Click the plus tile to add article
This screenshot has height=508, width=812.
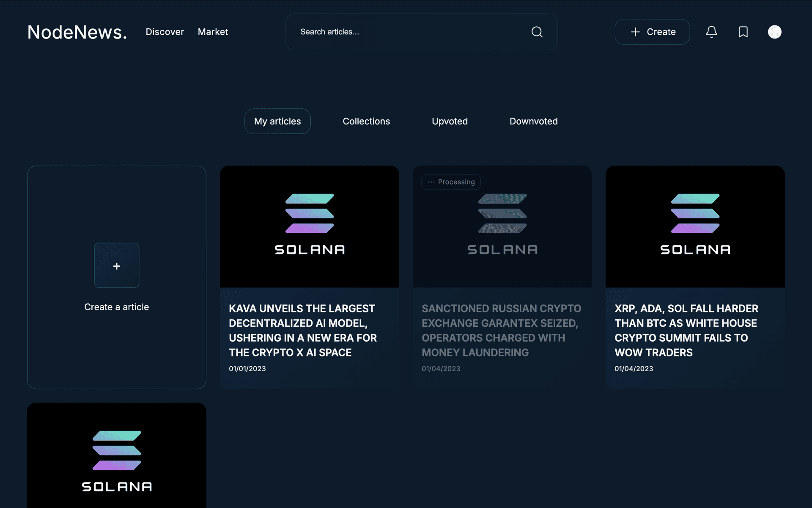[117, 265]
